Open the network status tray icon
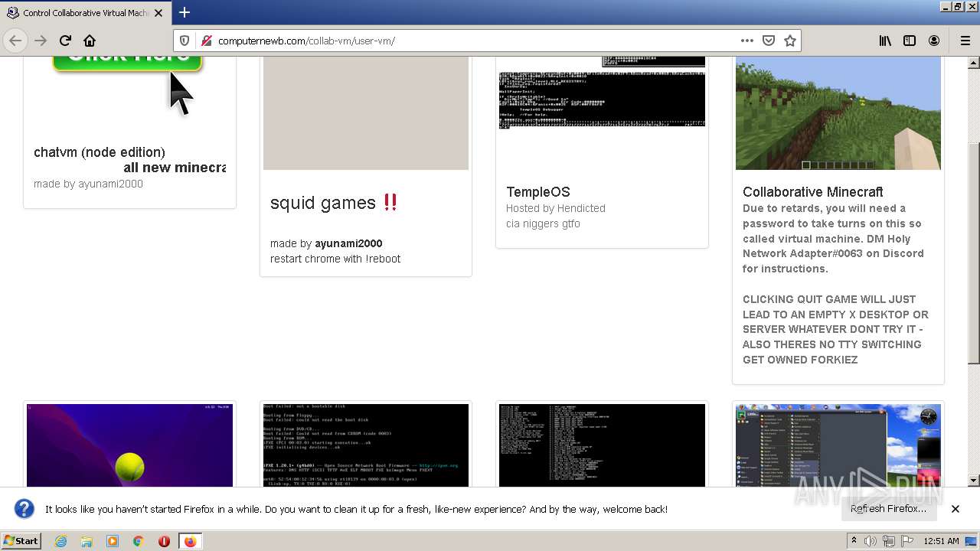980x551 pixels. (888, 541)
